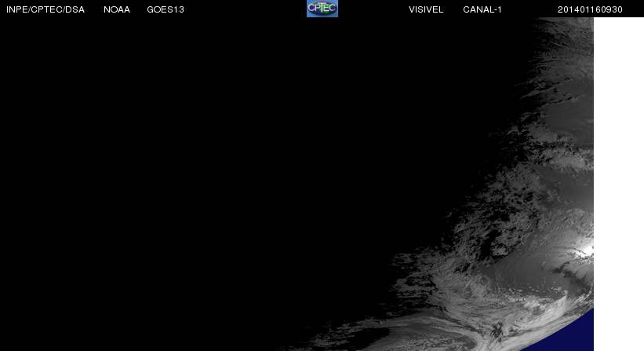The width and height of the screenshot is (644, 351).
Task: Click the 201401160930 timestamp
Action: tap(590, 9)
